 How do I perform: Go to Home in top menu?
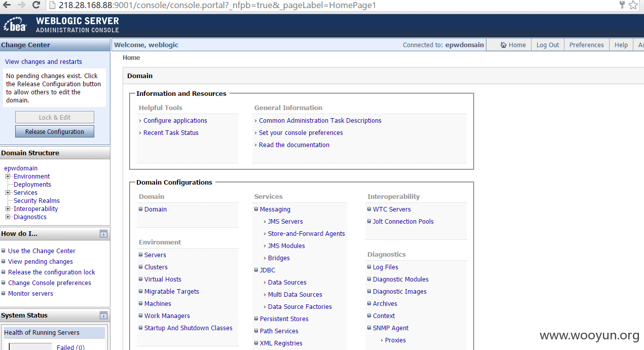click(513, 45)
